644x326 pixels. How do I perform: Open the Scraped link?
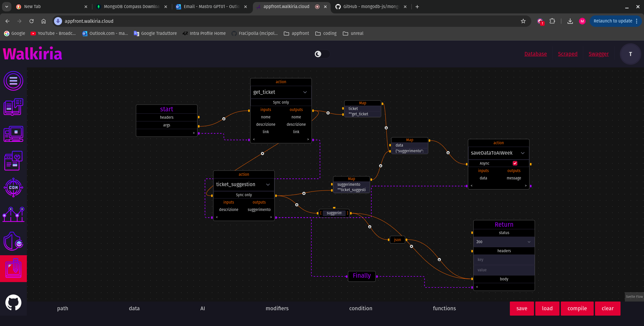[x=568, y=54]
